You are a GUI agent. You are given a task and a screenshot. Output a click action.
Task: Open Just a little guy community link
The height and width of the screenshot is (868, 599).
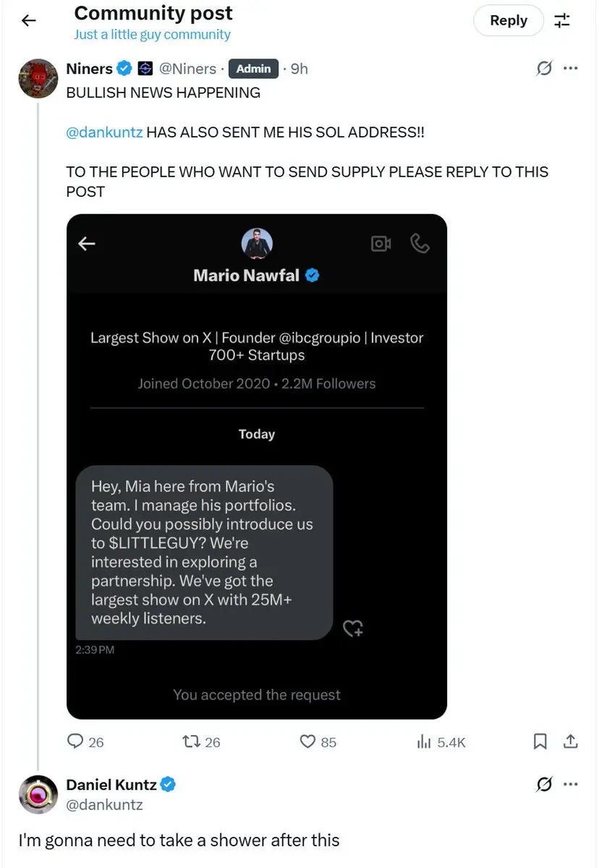tap(152, 35)
